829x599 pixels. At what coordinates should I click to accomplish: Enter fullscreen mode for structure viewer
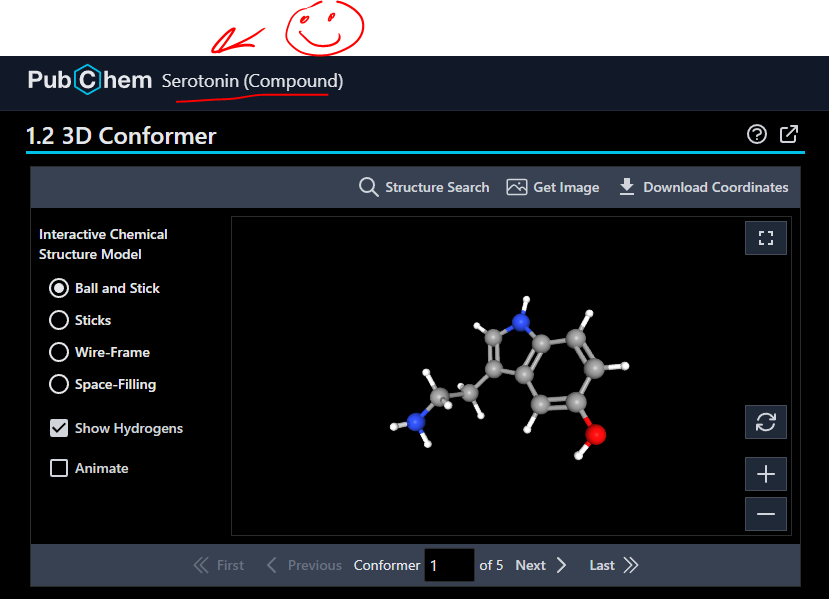tap(766, 238)
